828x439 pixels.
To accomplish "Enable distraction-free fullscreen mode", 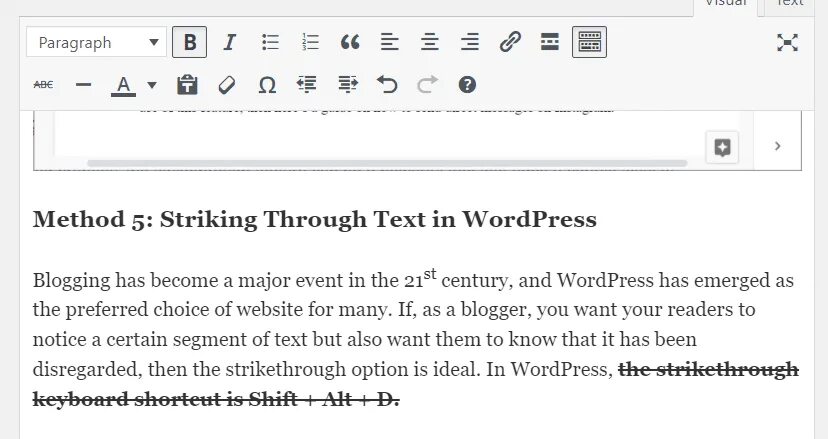I will pos(787,43).
